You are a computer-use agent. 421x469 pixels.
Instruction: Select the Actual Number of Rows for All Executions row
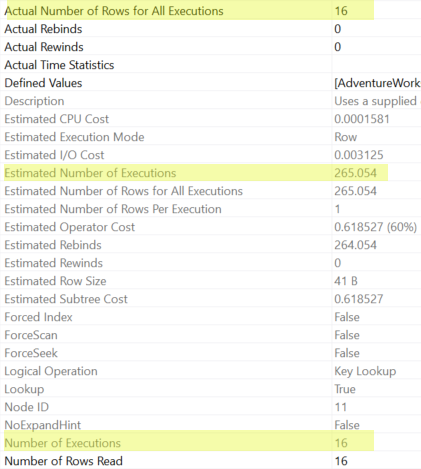tap(210, 11)
